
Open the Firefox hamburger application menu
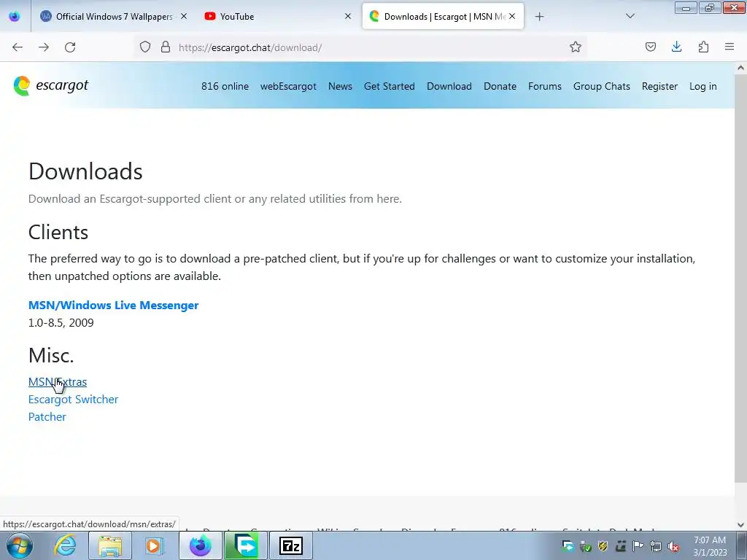(729, 47)
